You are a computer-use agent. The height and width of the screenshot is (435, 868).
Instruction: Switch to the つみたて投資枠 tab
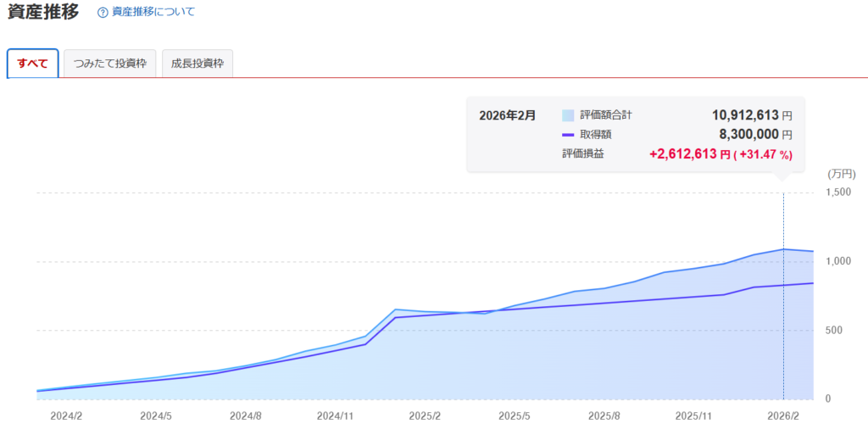[x=110, y=64]
